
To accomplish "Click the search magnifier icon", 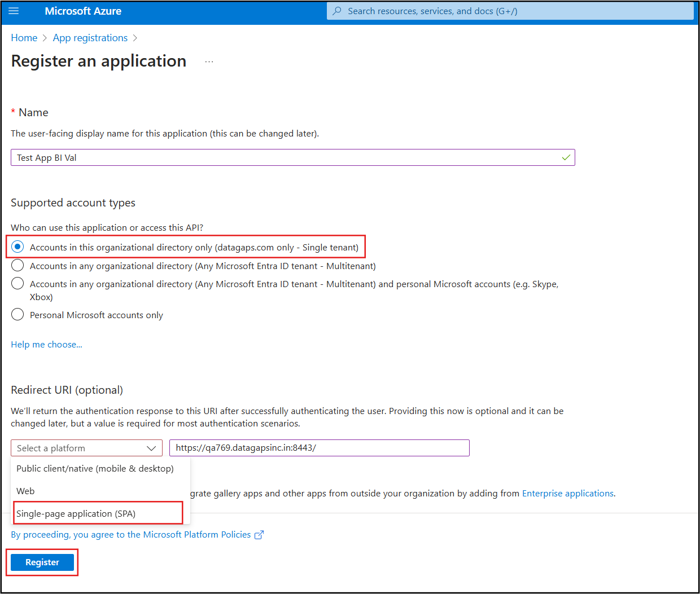I will coord(337,11).
